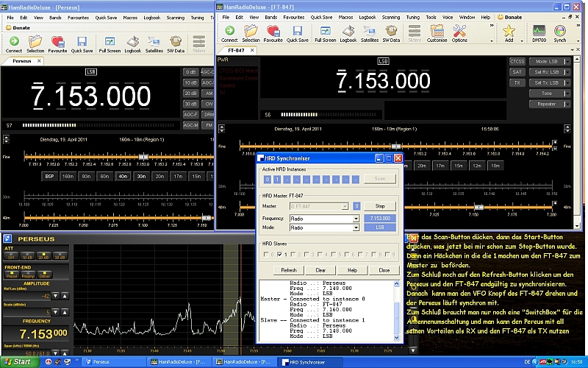Increase Perseus Ref Lev with up arrow

[x=65, y=296]
